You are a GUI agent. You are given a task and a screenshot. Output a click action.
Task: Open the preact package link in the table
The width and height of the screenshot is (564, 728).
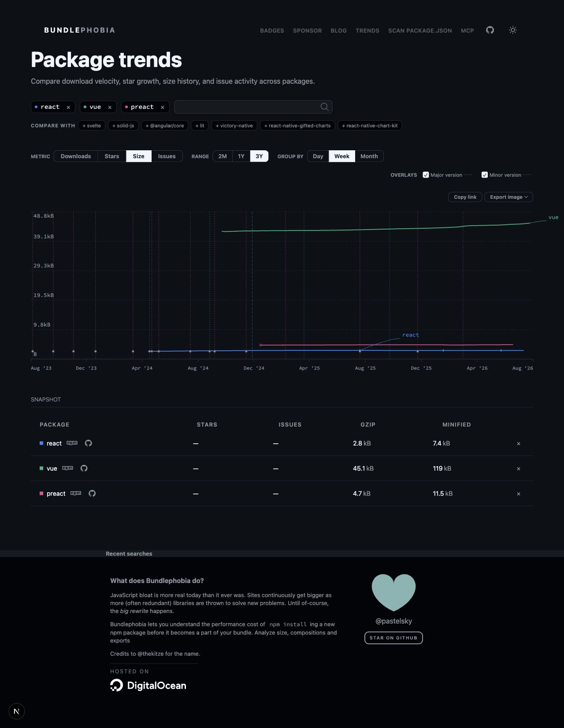pos(56,494)
